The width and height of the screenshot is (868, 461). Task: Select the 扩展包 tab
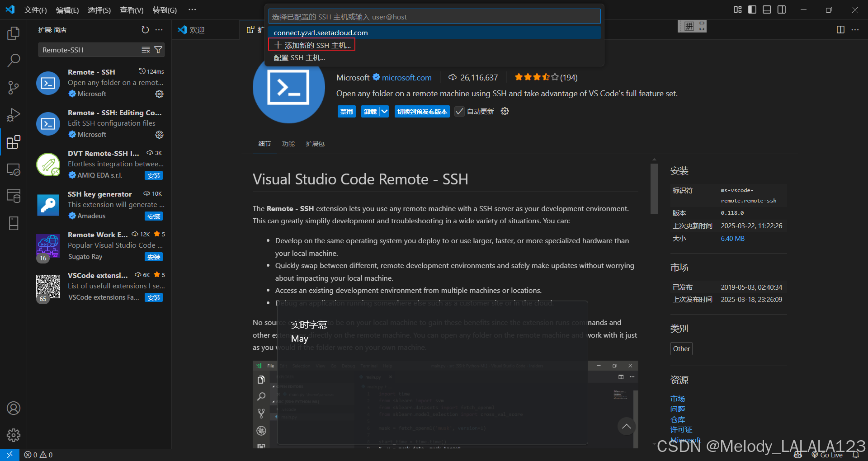(x=315, y=144)
